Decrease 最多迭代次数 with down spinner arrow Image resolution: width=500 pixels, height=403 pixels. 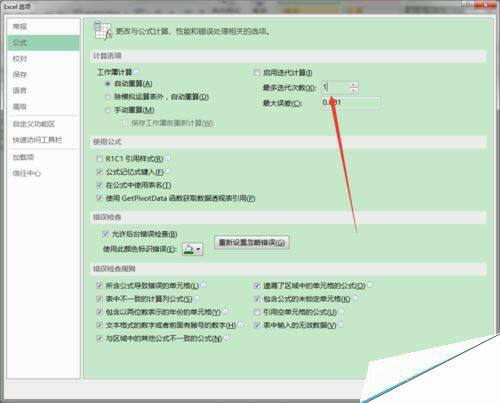coord(354,90)
